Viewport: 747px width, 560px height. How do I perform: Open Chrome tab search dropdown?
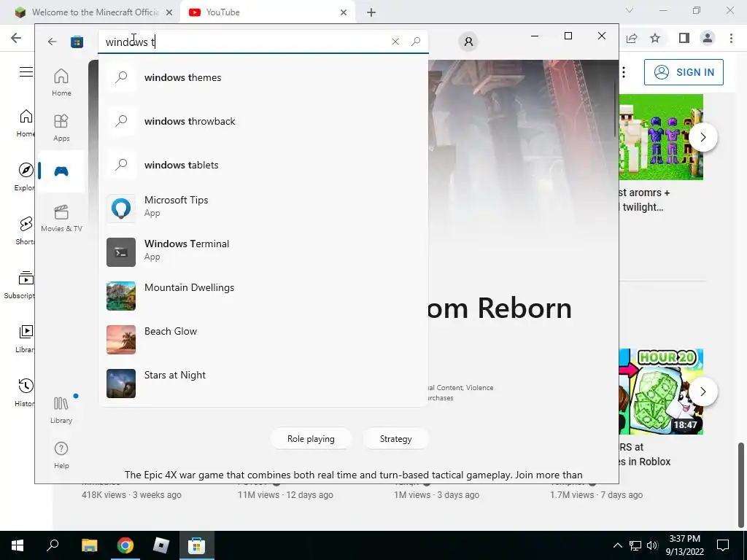click(x=630, y=10)
